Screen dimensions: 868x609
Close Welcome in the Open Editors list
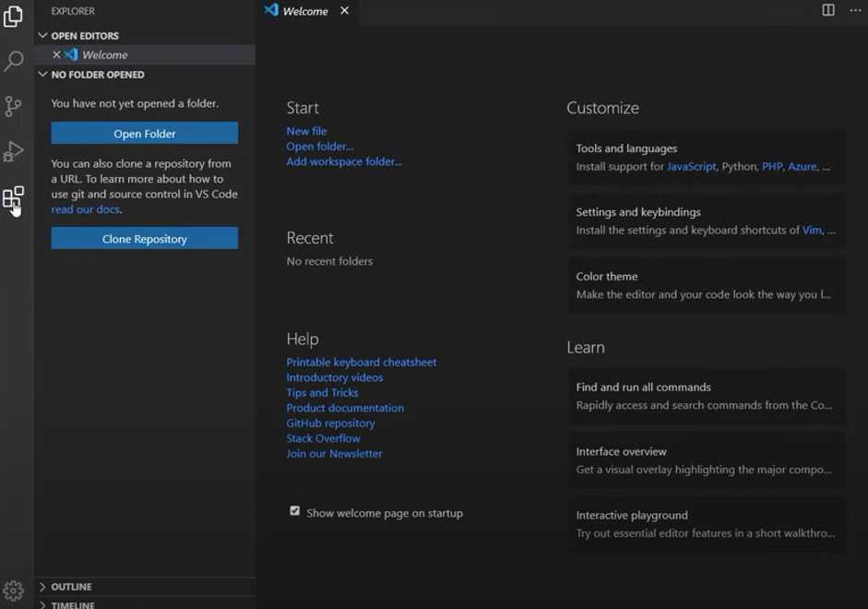[56, 54]
